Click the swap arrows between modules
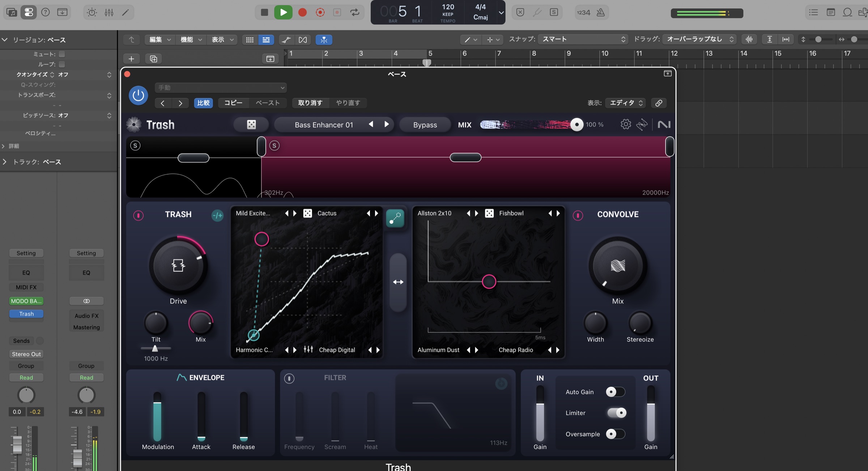This screenshot has height=471, width=868. (398, 282)
